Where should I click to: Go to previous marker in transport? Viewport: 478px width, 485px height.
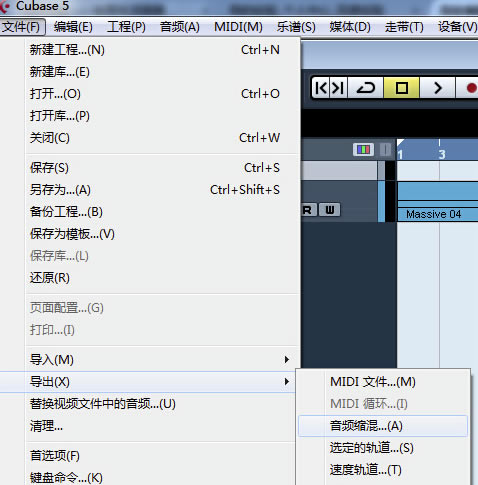point(321,88)
